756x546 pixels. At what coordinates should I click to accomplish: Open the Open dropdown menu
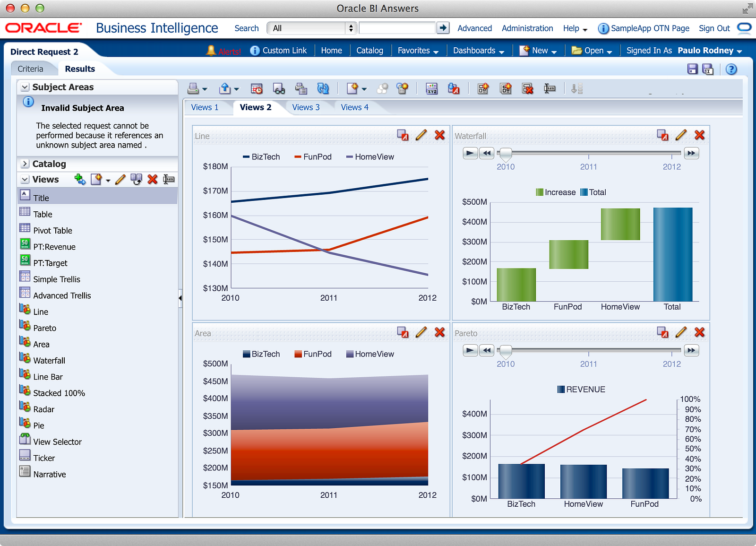click(x=592, y=51)
